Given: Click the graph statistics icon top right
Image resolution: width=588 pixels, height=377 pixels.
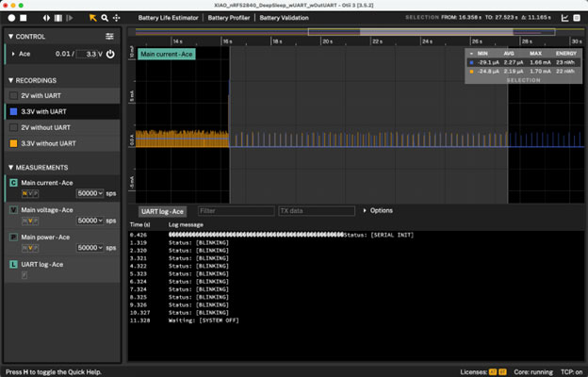Looking at the screenshot, I should [564, 18].
